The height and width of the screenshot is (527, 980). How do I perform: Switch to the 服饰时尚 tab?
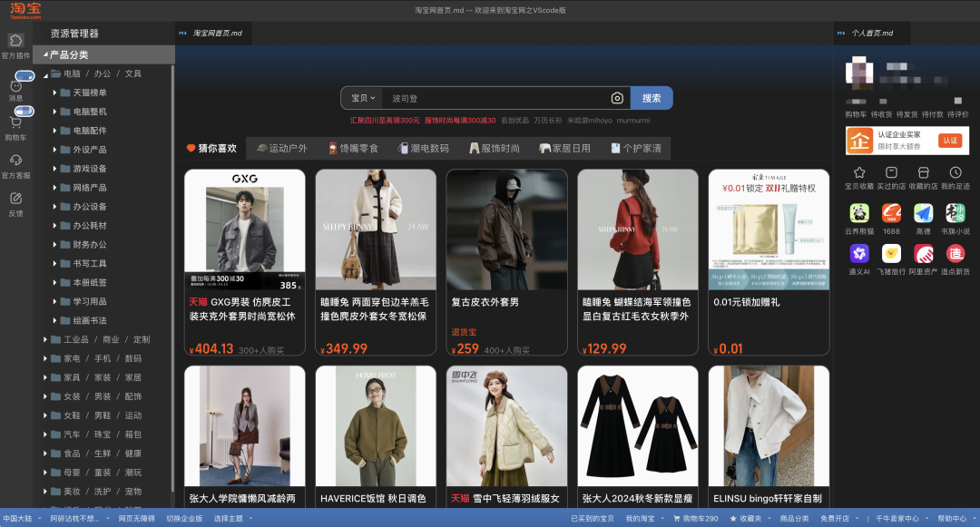point(495,148)
